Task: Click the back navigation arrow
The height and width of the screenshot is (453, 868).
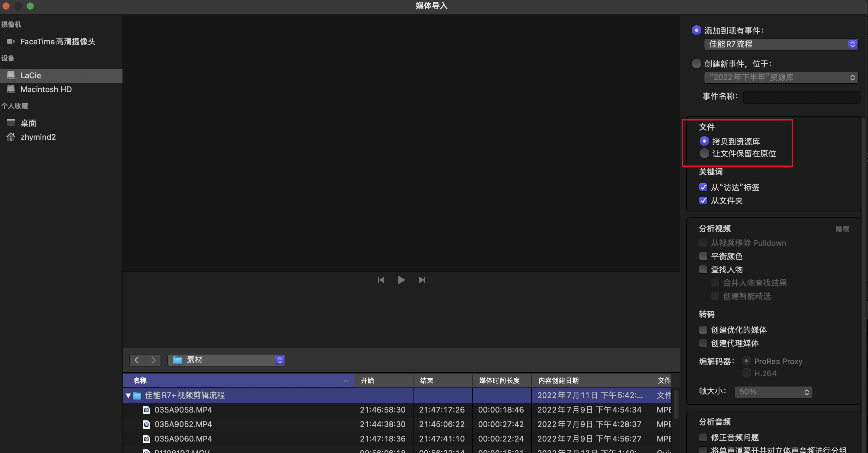Action: click(137, 360)
